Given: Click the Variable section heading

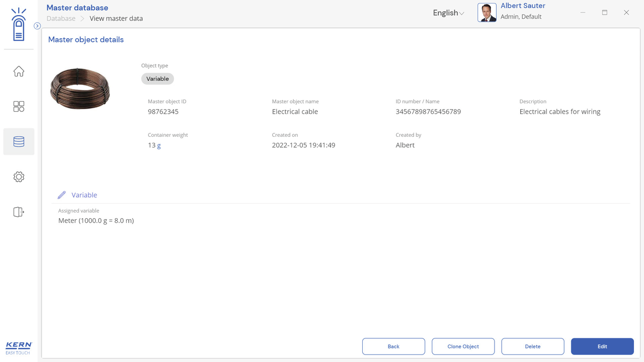Looking at the screenshot, I should pos(84,195).
